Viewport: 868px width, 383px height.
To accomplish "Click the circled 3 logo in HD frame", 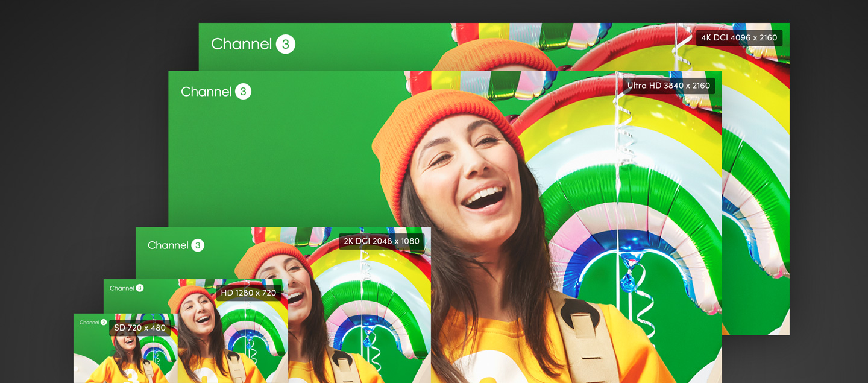I will [x=140, y=288].
